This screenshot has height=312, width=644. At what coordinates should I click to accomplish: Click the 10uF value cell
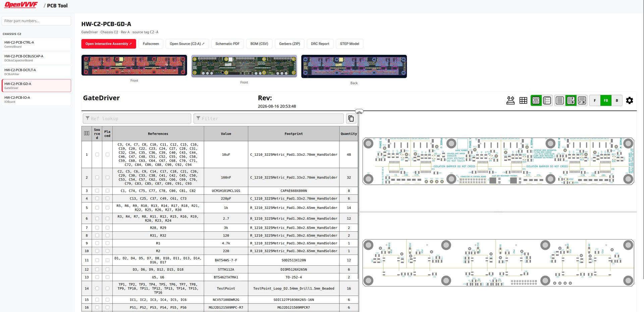[226, 154]
